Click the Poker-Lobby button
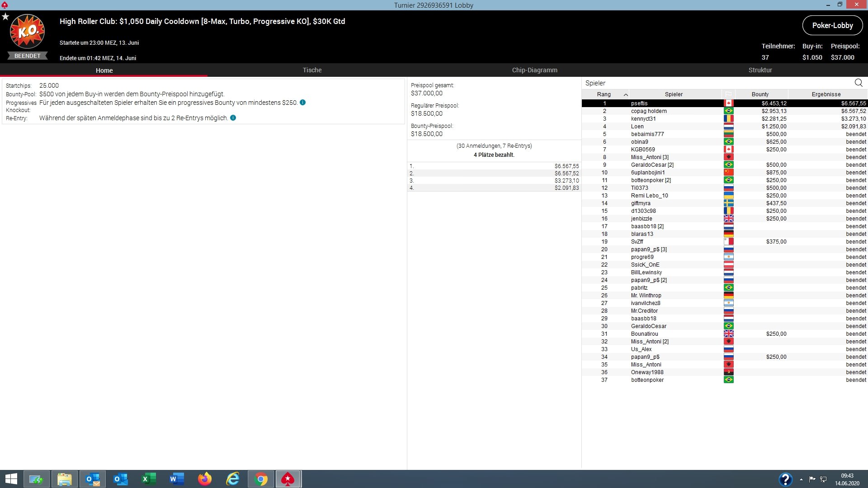 [x=832, y=25]
